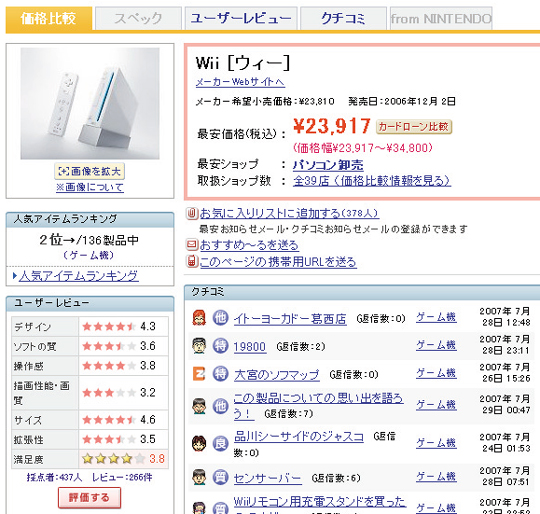The width and height of the screenshot is (540, 514).
Task: Click orange Z avatar beside 大宮のソフマップ
Action: [x=199, y=374]
